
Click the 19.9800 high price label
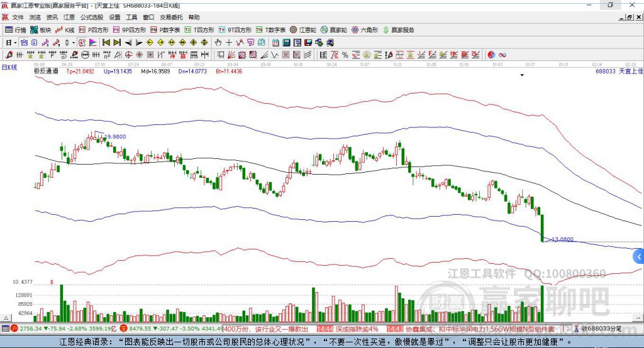(x=116, y=137)
